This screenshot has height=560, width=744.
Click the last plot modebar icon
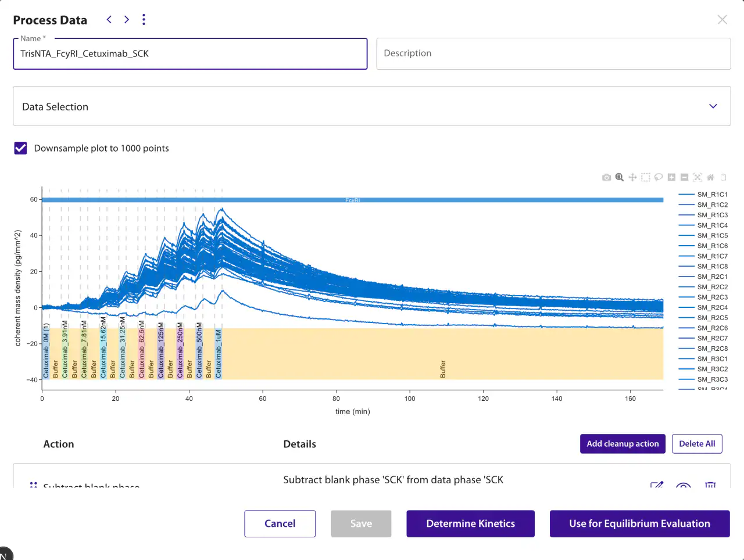[724, 177]
